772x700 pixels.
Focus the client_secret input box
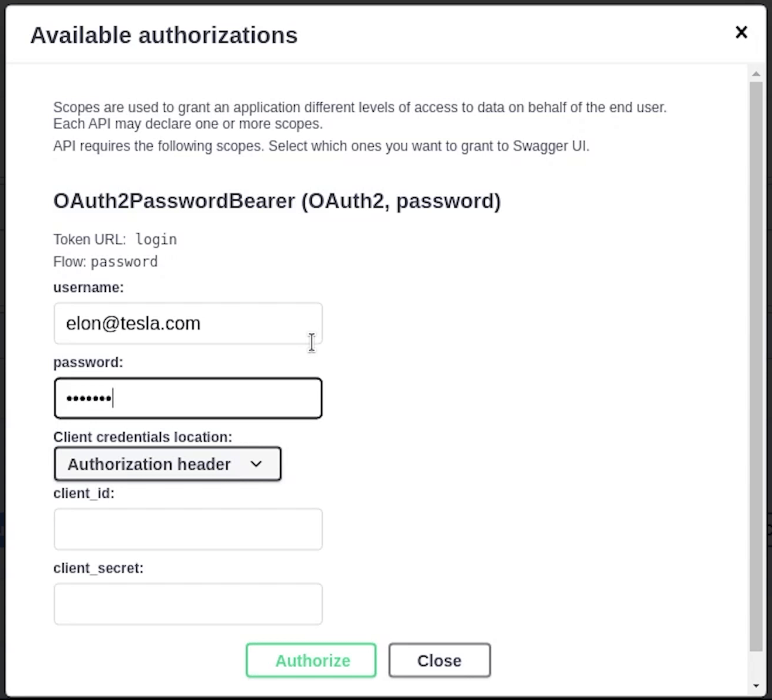pos(188,604)
